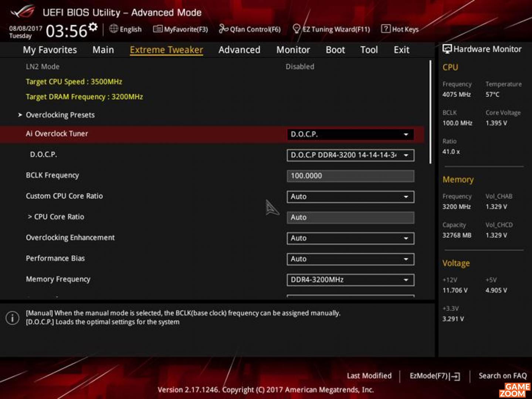
Task: Click the LN2 Mode label
Action: [x=43, y=66]
